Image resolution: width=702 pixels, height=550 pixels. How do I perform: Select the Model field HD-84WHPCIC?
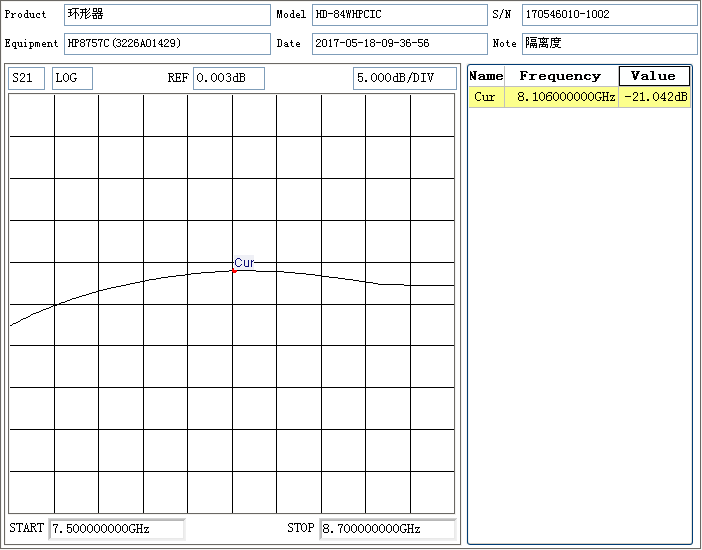(x=399, y=15)
